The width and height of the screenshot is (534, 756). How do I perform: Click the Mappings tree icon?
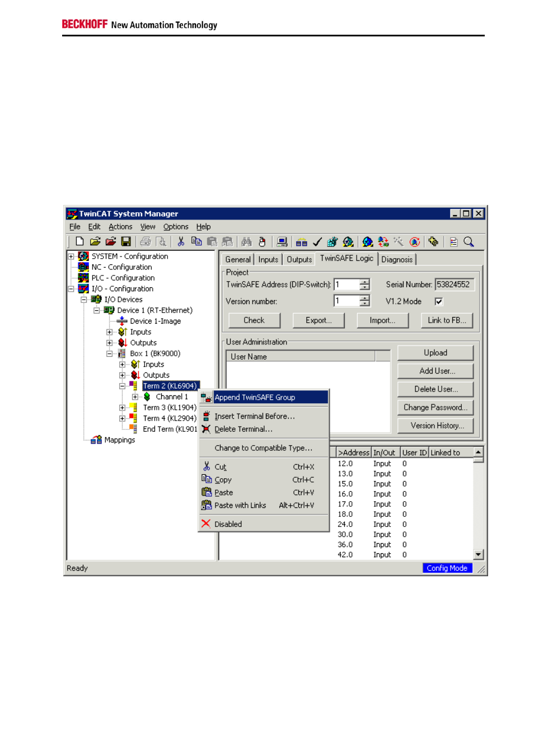point(96,440)
